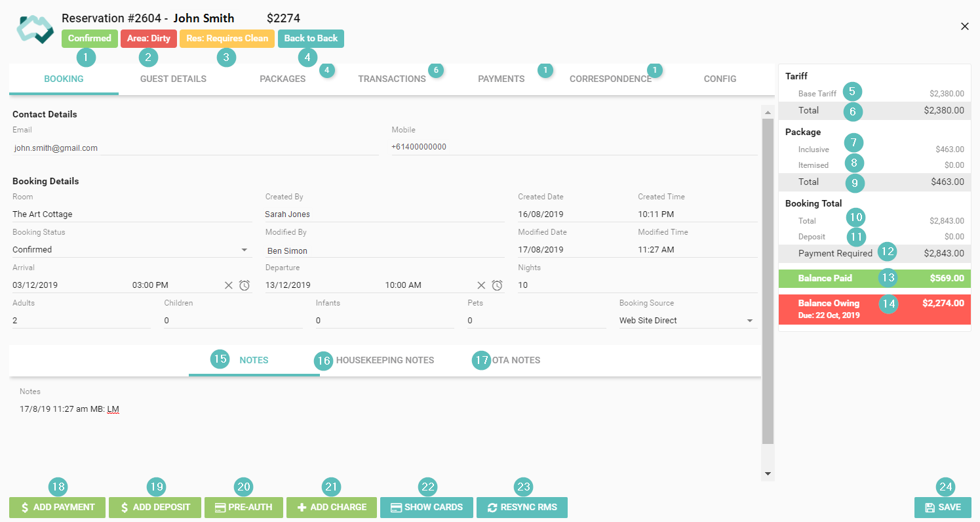This screenshot has width=980, height=522.
Task: Click the red Area: Dirty status badge
Action: (149, 39)
